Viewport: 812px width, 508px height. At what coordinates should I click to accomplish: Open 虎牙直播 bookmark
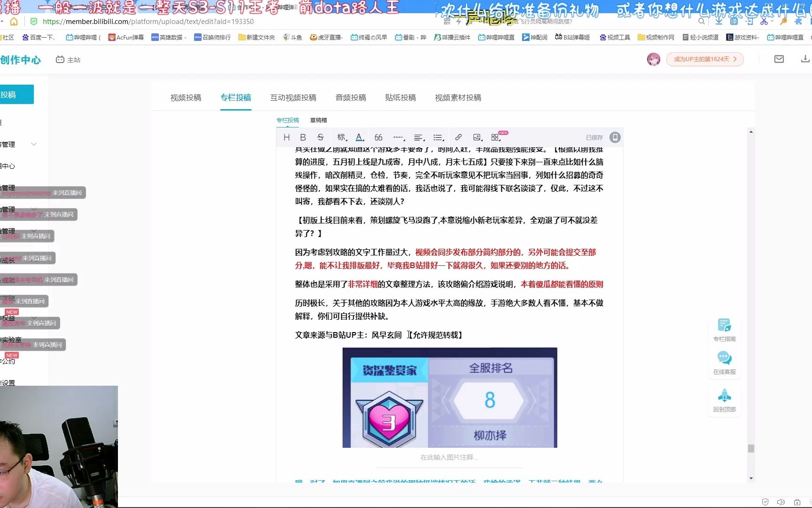coord(327,37)
